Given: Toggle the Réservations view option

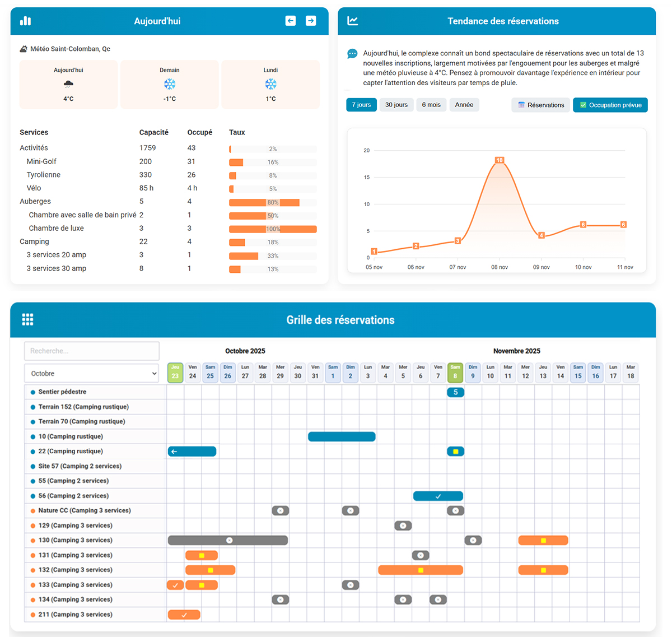Looking at the screenshot, I should [x=540, y=105].
